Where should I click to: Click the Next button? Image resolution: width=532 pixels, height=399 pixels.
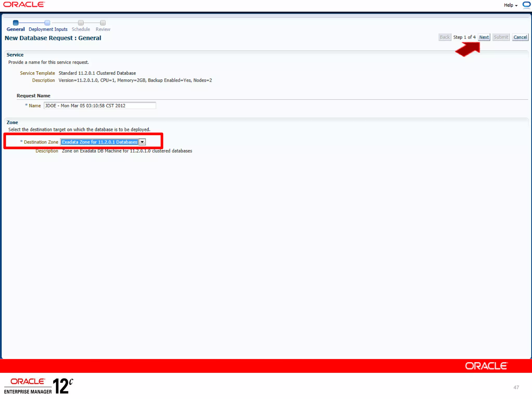coord(484,37)
